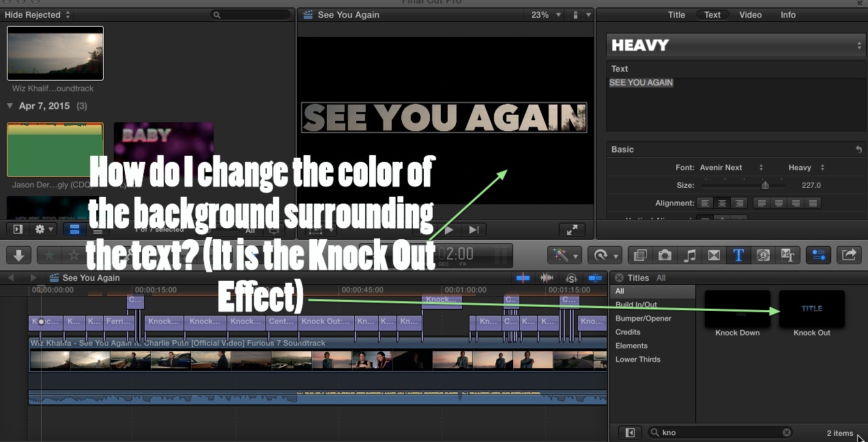Select the 'Ferri...' title clip in timeline

119,322
